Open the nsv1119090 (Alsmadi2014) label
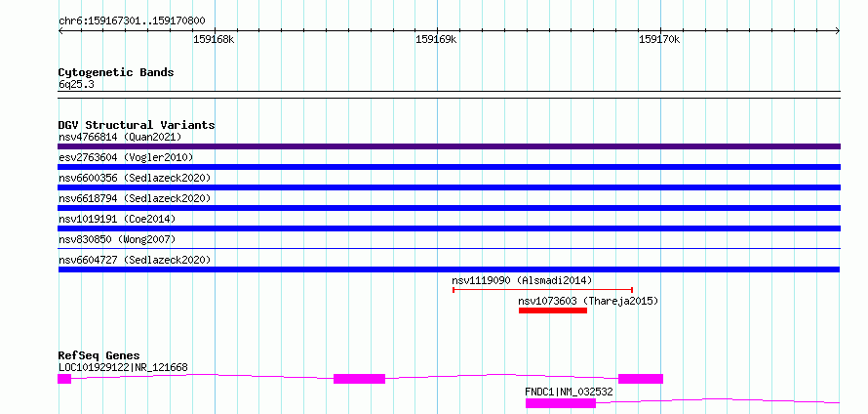This screenshot has height=414, width=868. pos(522,280)
